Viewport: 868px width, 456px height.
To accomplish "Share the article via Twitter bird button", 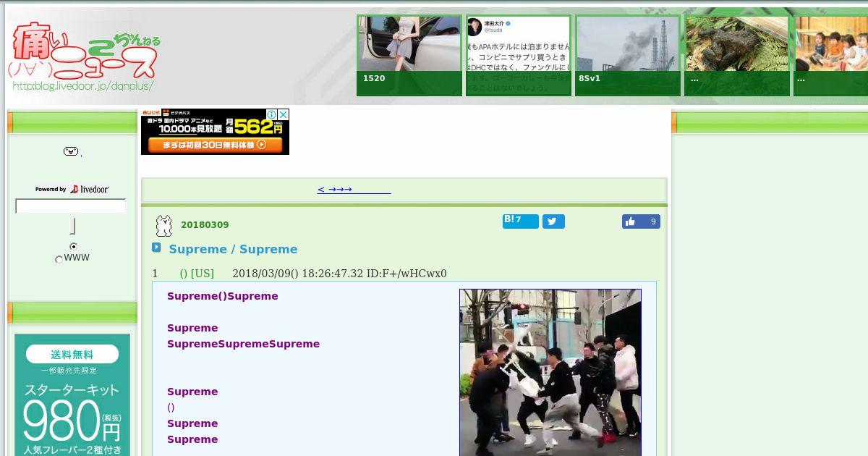I will [553, 221].
